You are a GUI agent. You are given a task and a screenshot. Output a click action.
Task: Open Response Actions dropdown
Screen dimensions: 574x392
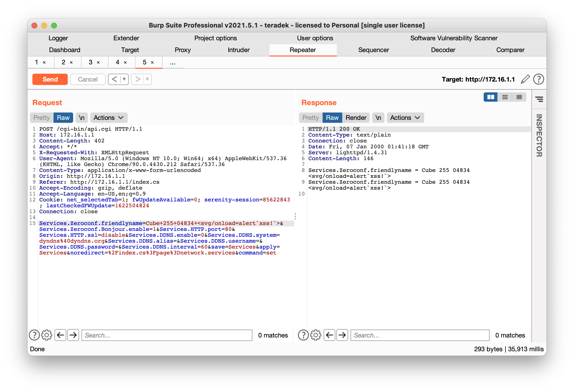405,118
